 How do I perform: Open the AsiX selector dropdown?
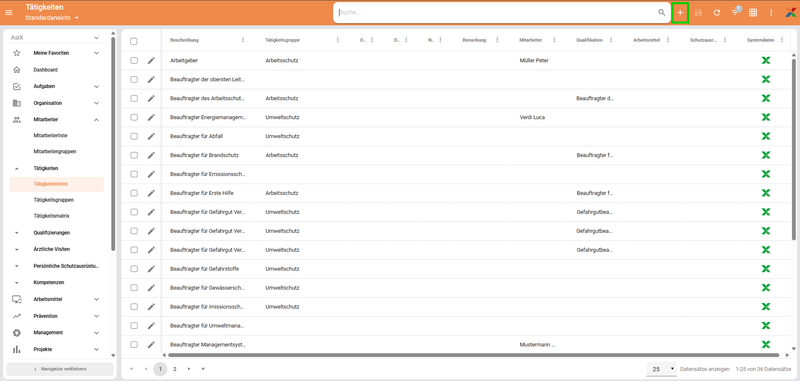click(x=55, y=38)
